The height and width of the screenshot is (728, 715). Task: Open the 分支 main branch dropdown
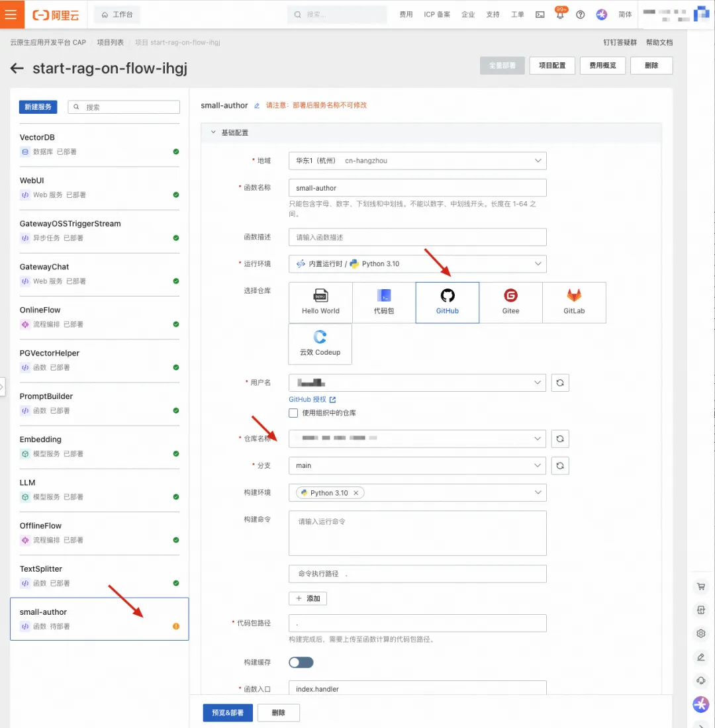point(417,466)
